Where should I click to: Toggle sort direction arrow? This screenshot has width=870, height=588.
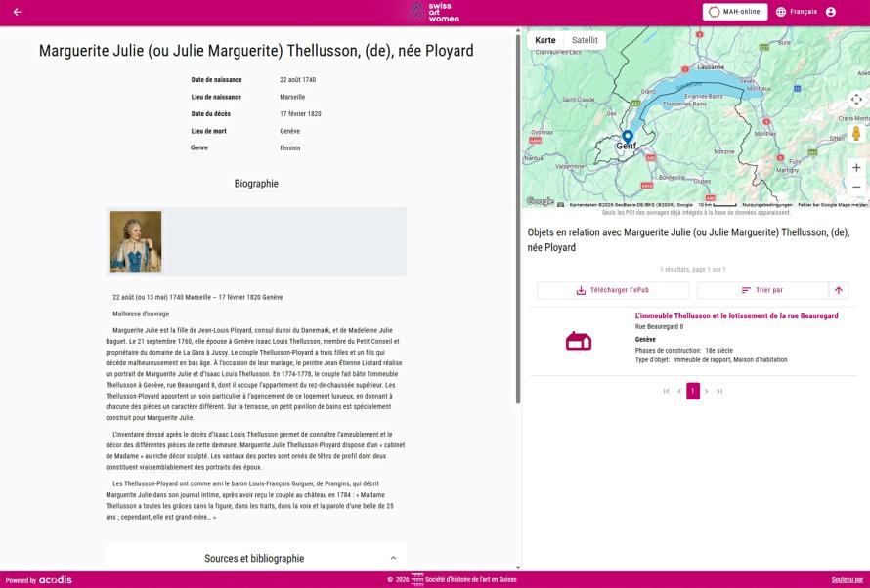(x=839, y=290)
